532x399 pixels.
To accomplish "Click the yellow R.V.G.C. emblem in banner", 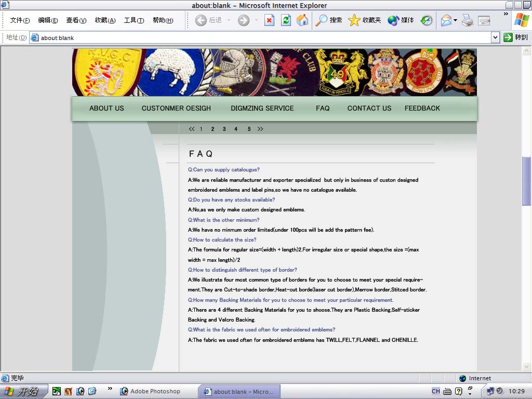I will point(107,72).
